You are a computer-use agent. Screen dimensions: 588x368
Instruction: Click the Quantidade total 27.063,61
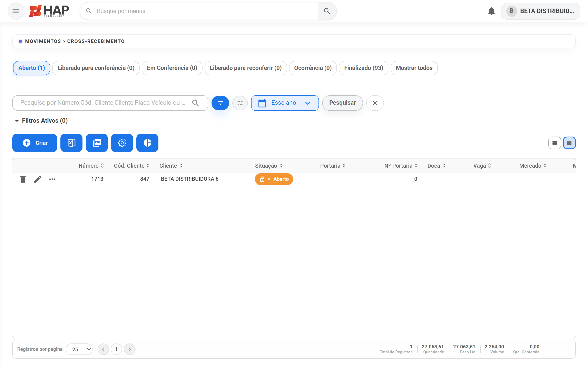point(432,347)
